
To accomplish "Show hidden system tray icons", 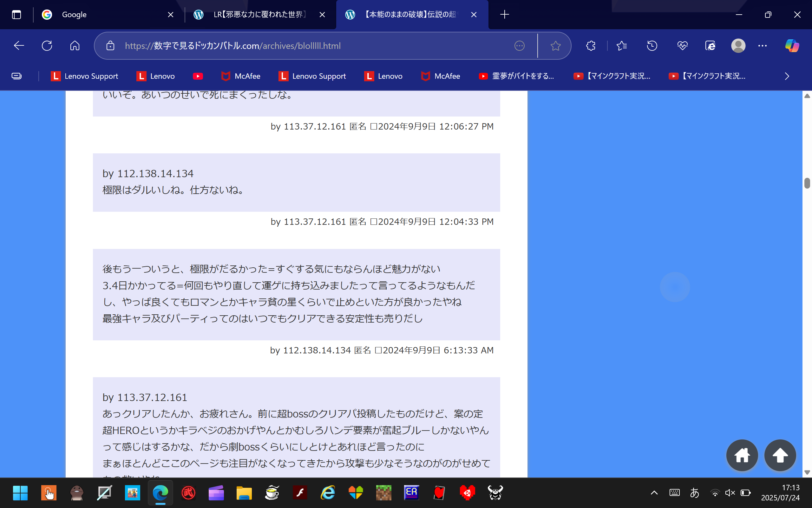I will 654,493.
